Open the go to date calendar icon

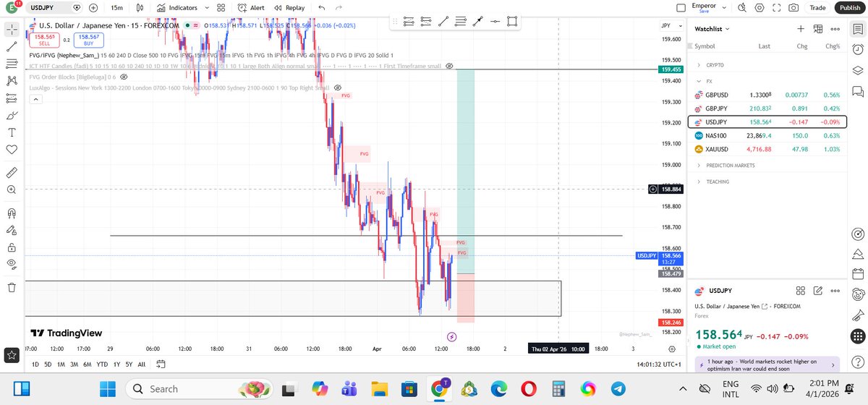(x=161, y=364)
